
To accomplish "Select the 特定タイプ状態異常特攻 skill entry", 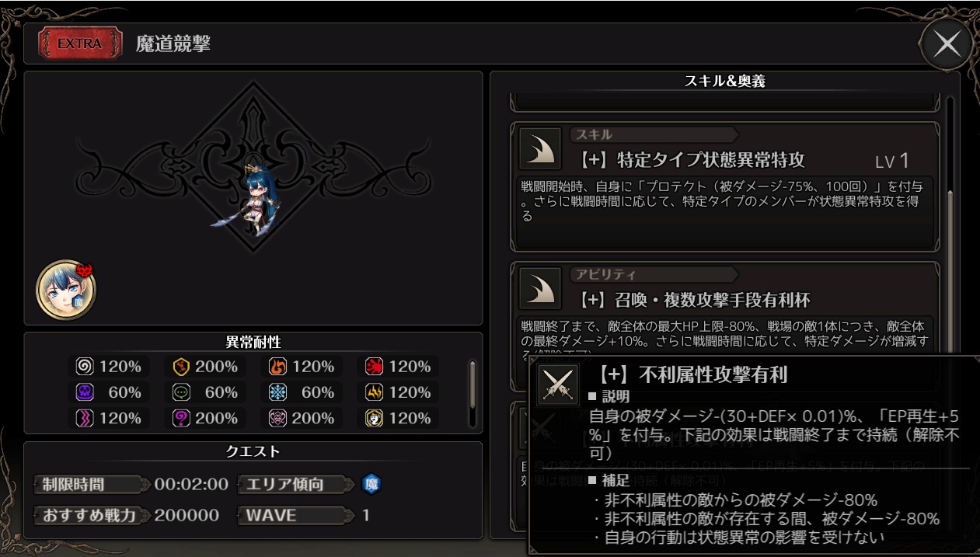I will 724,186.
